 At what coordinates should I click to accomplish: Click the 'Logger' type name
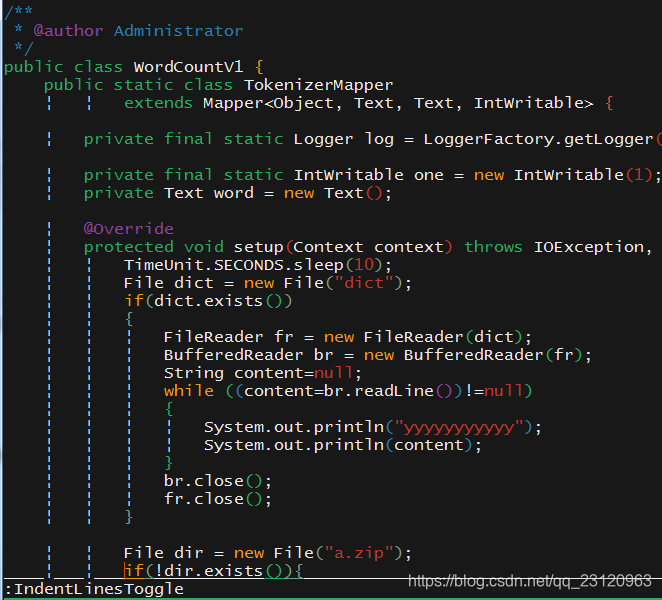(323, 139)
